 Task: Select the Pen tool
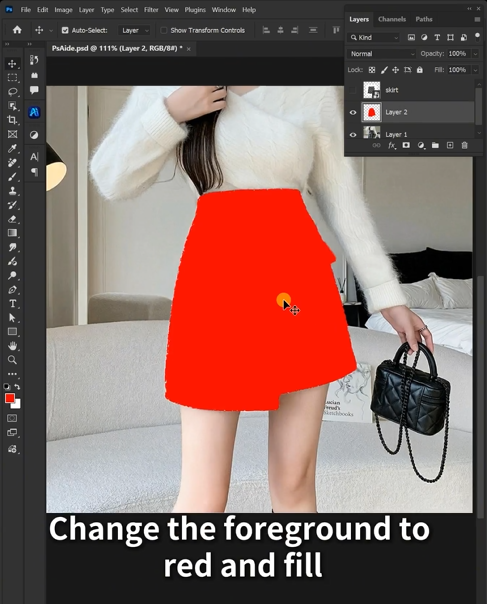pos(12,290)
